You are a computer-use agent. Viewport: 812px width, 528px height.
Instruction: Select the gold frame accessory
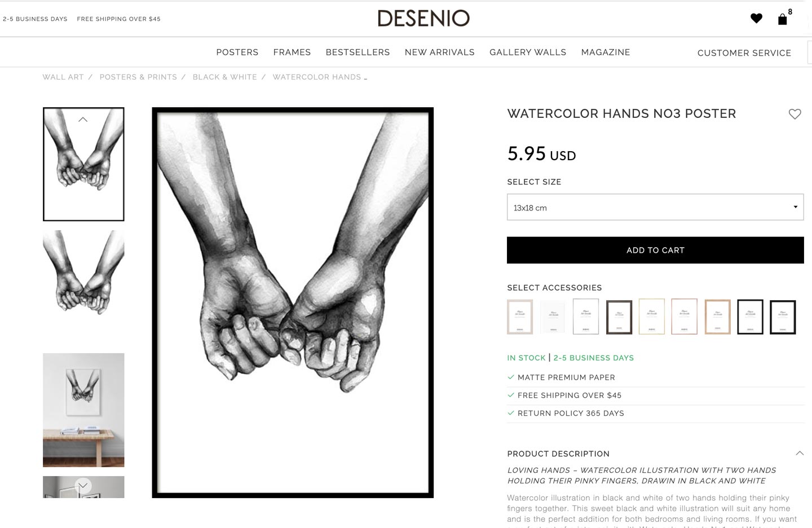[651, 317]
